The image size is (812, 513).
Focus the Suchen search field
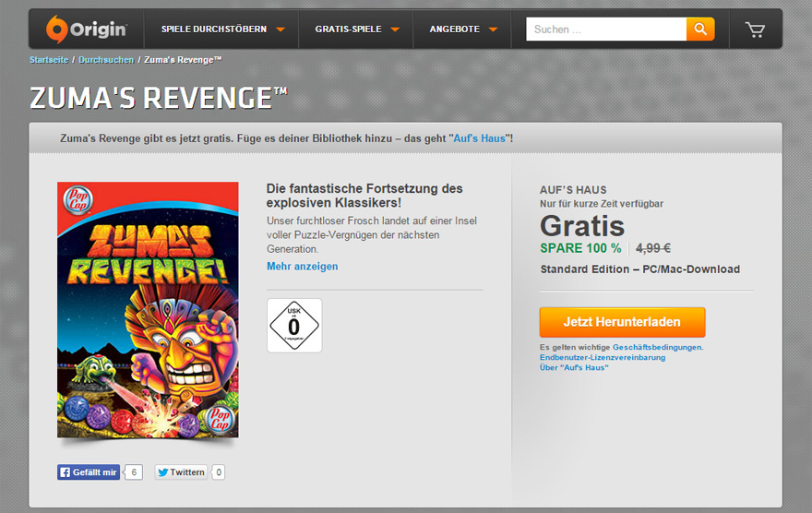coord(606,29)
